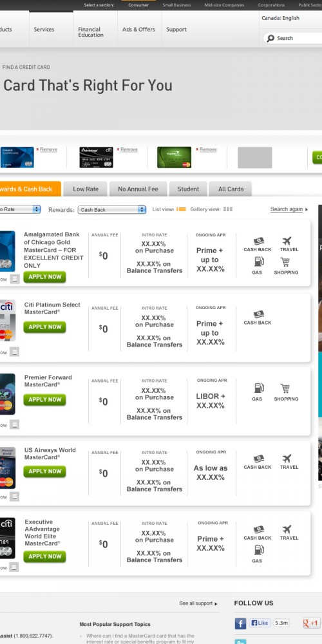Check compare box for US Airways World MasterCard
This screenshot has height=644, width=322.
(14, 497)
